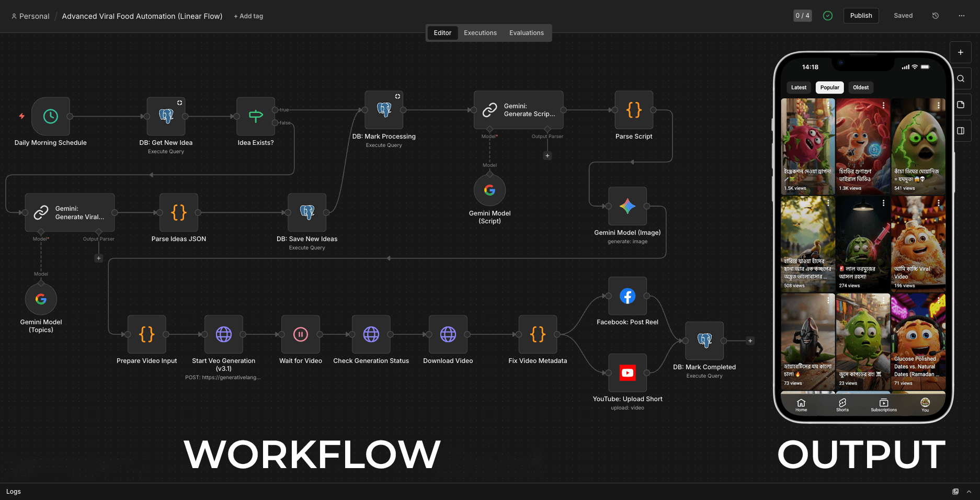This screenshot has height=500, width=980.
Task: Click the Gemini Model (Image) node
Action: (627, 207)
